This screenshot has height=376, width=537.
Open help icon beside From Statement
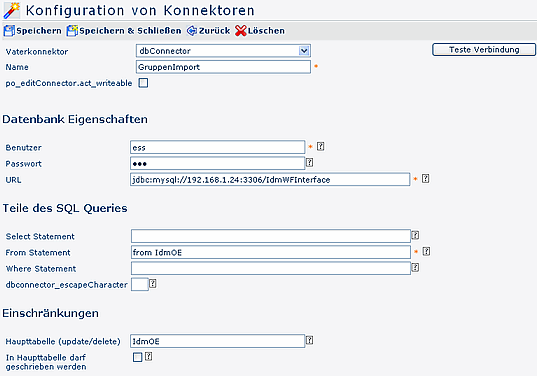pos(426,251)
